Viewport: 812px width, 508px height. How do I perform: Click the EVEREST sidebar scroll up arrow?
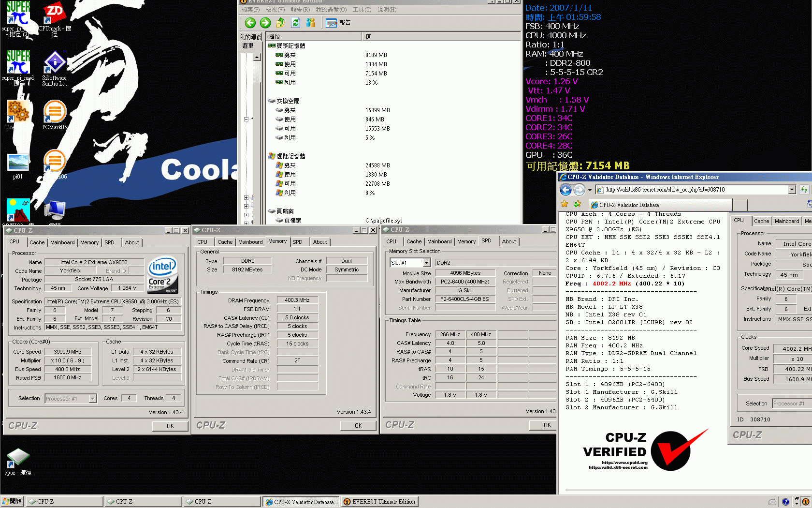click(257, 57)
